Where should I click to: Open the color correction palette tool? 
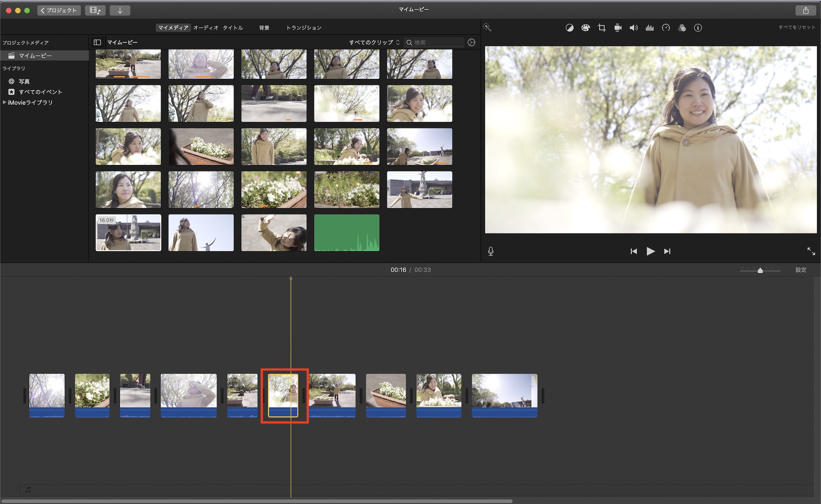tap(585, 28)
